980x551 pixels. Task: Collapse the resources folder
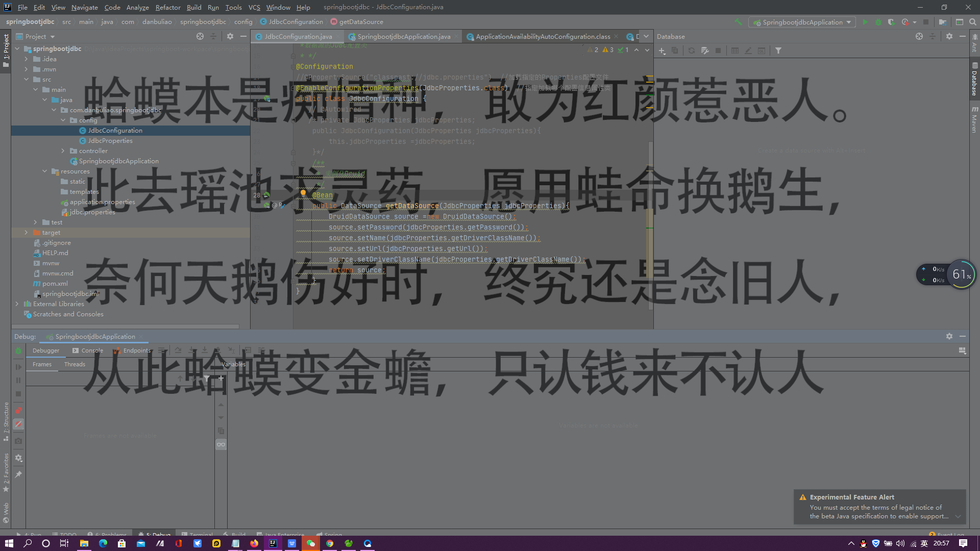point(45,171)
